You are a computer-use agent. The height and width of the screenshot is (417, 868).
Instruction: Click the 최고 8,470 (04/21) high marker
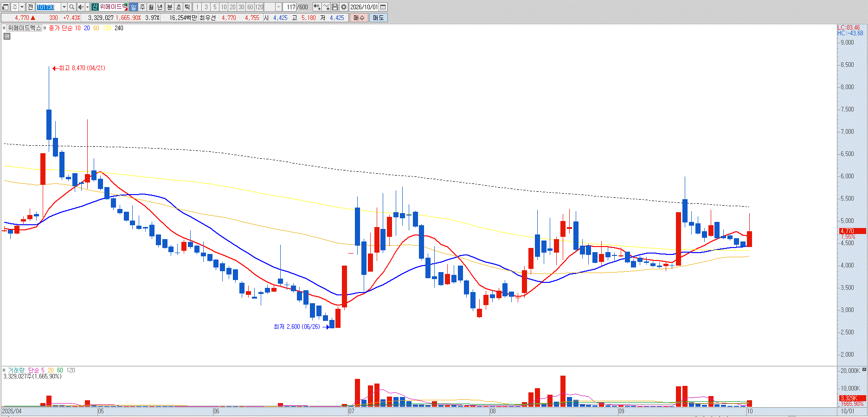tap(79, 68)
